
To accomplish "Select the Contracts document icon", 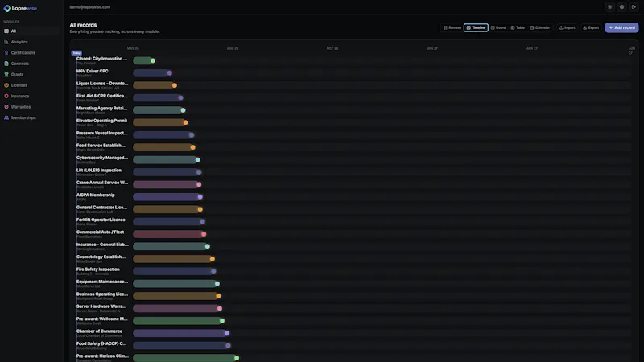I will (x=6, y=64).
